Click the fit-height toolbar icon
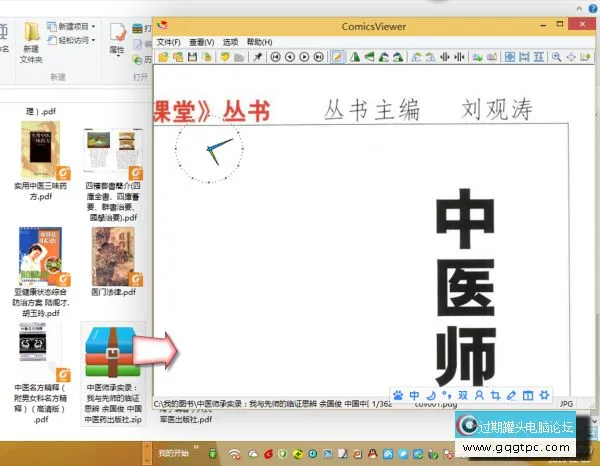This screenshot has height=466, width=600. 539,57
